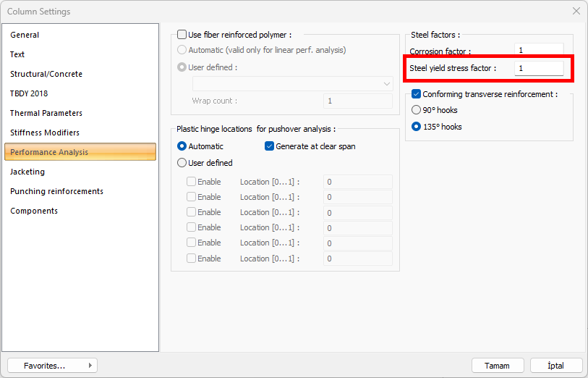Screen dimensions: 588x378
Task: Select the 90° hooks radio option
Action: (x=416, y=110)
